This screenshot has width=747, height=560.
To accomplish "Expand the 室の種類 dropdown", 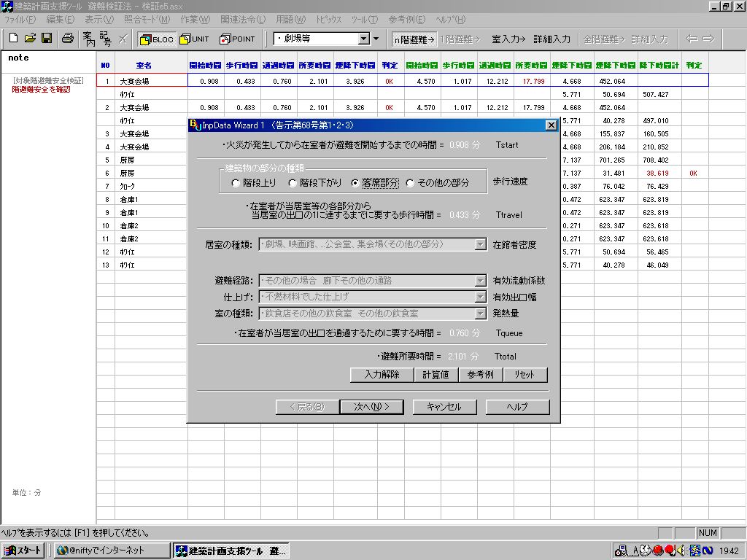I will click(x=480, y=314).
